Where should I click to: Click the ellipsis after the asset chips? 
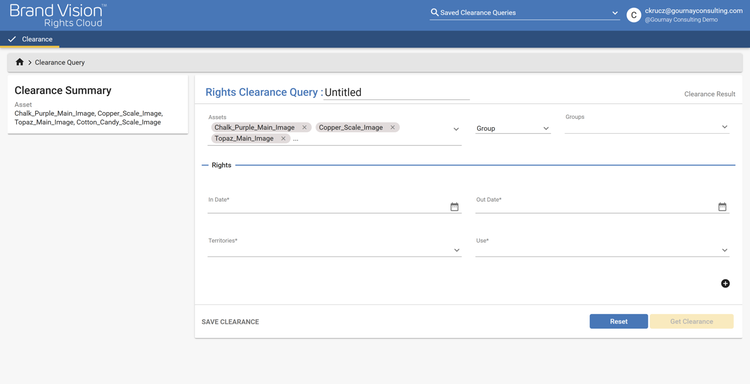(296, 139)
